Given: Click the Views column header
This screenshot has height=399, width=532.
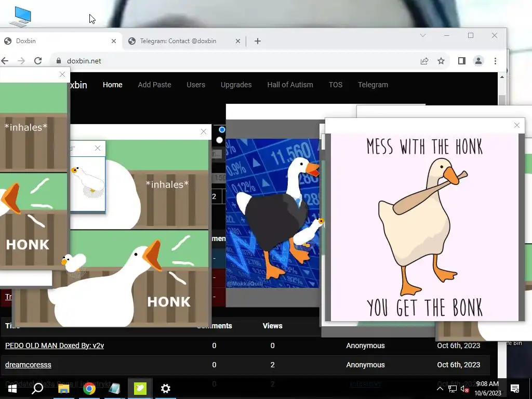Looking at the screenshot, I should (272, 326).
